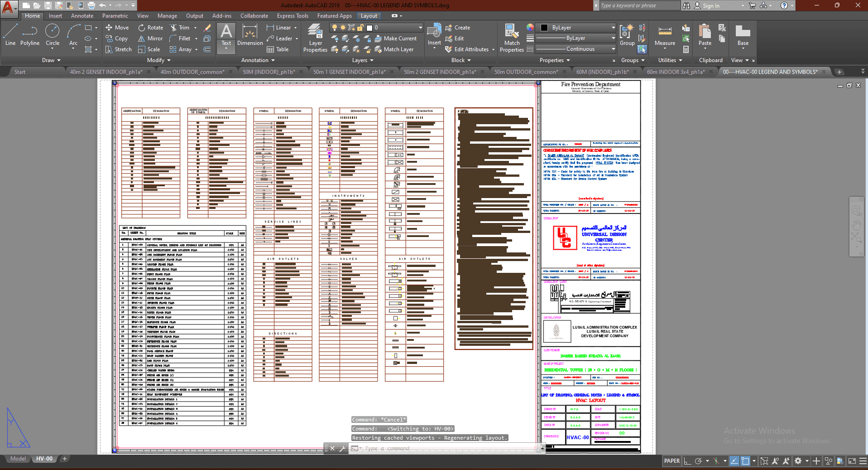868x470 pixels.
Task: Expand the Draw panel flyout
Action: (51, 60)
